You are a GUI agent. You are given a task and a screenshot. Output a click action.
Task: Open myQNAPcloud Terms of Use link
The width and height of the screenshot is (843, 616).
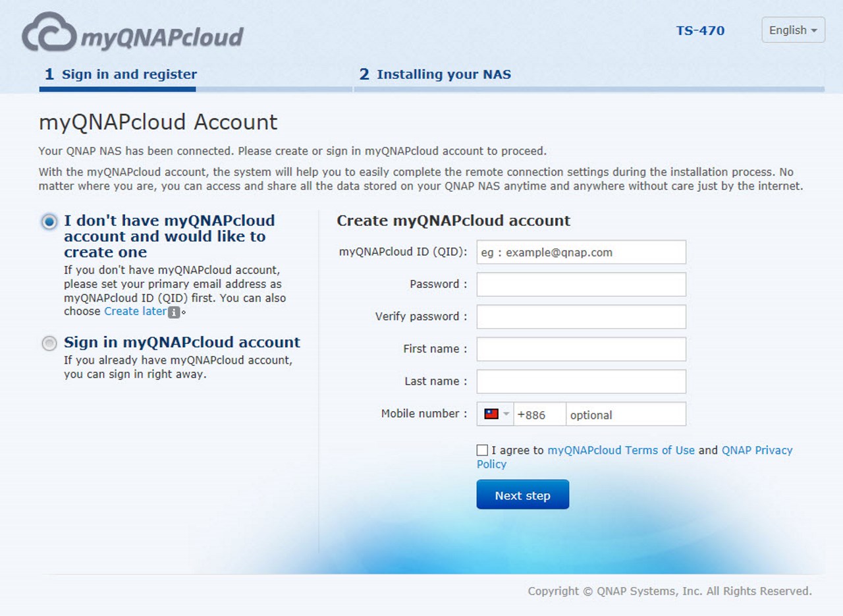click(621, 450)
